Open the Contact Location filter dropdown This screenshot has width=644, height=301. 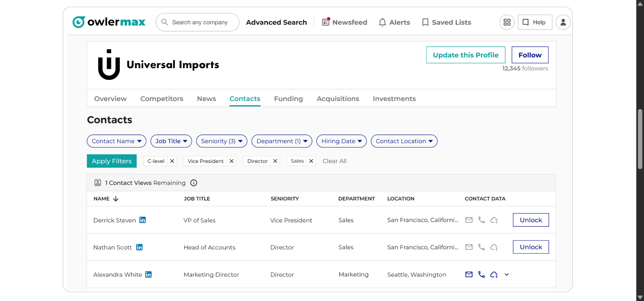pos(404,141)
